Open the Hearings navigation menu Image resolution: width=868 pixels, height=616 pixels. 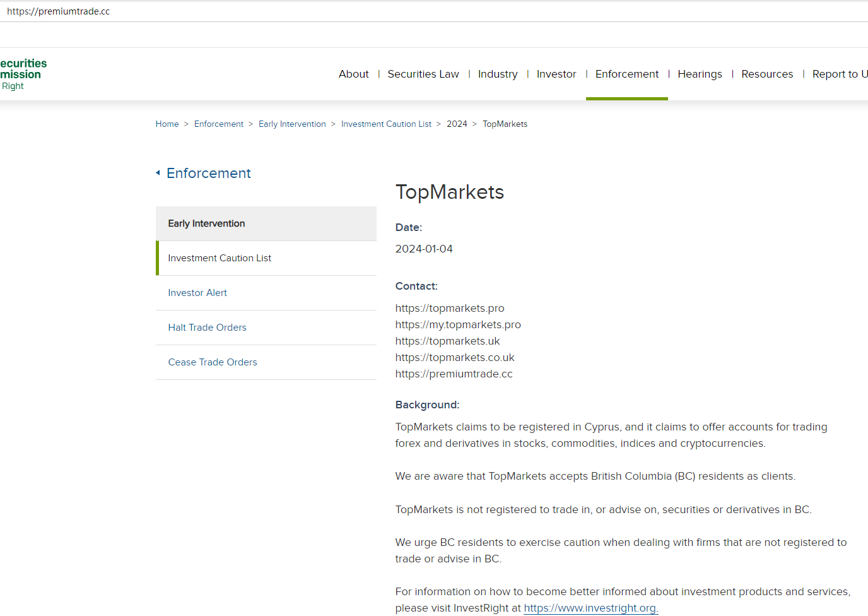pos(700,74)
